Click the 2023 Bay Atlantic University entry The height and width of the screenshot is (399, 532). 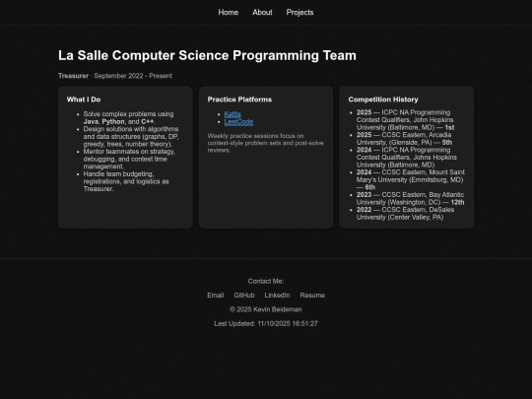click(x=410, y=198)
